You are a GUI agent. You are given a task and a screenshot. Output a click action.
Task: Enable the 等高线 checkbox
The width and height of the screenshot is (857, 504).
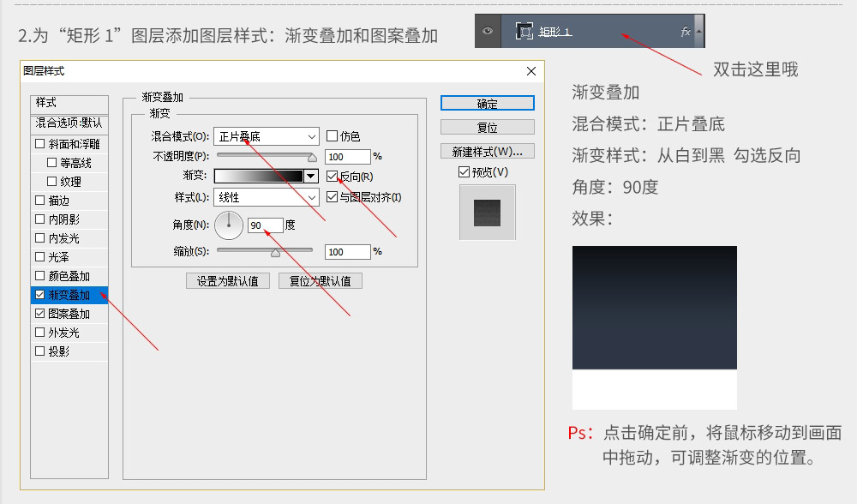pos(52,162)
